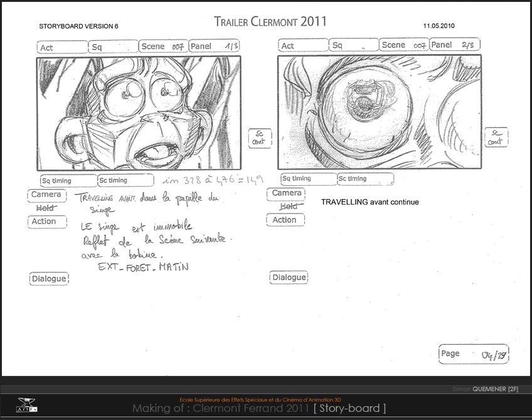Select the Panel 1/3 field
This screenshot has height=420, width=532.
click(214, 46)
